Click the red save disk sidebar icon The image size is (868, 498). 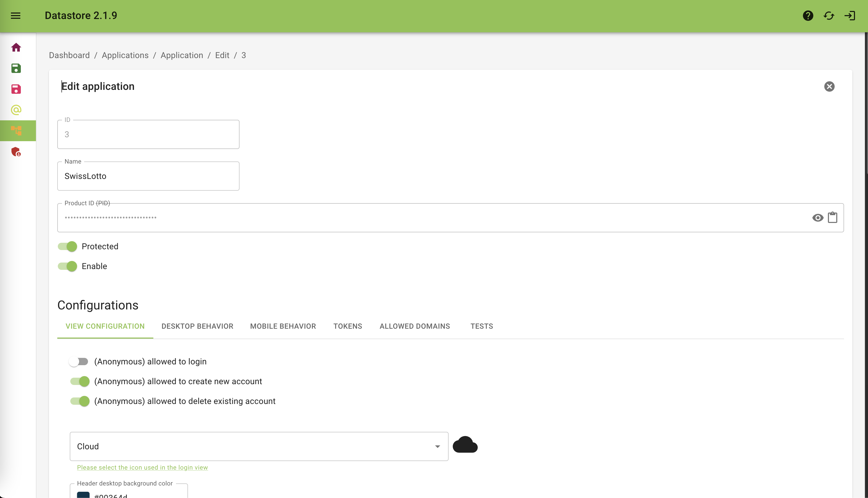[16, 89]
